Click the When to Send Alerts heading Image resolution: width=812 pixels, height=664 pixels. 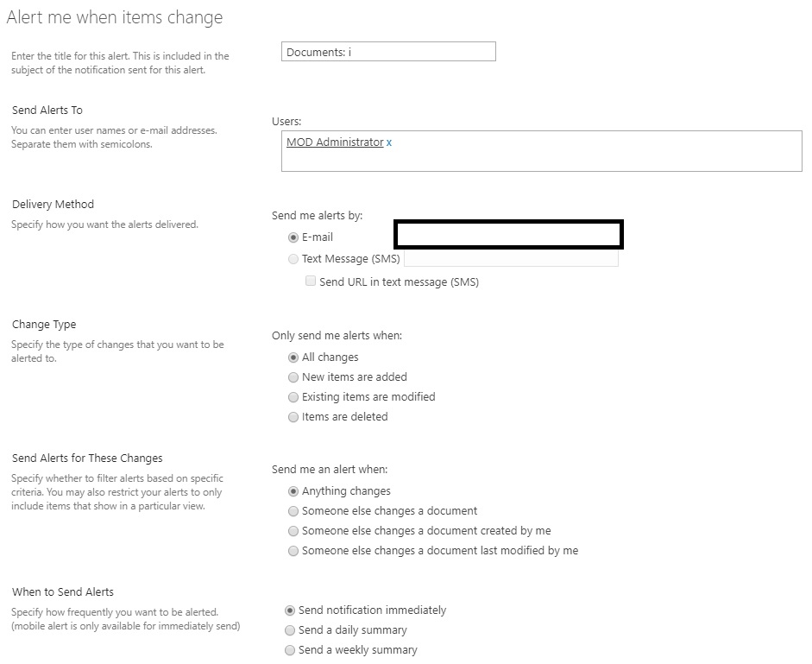click(x=63, y=592)
